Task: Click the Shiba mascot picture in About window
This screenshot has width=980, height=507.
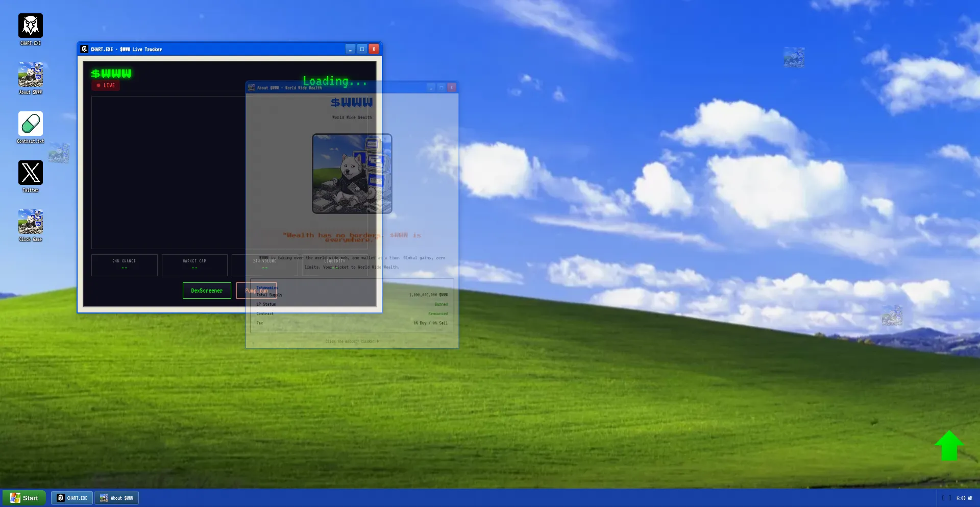Action: [352, 174]
